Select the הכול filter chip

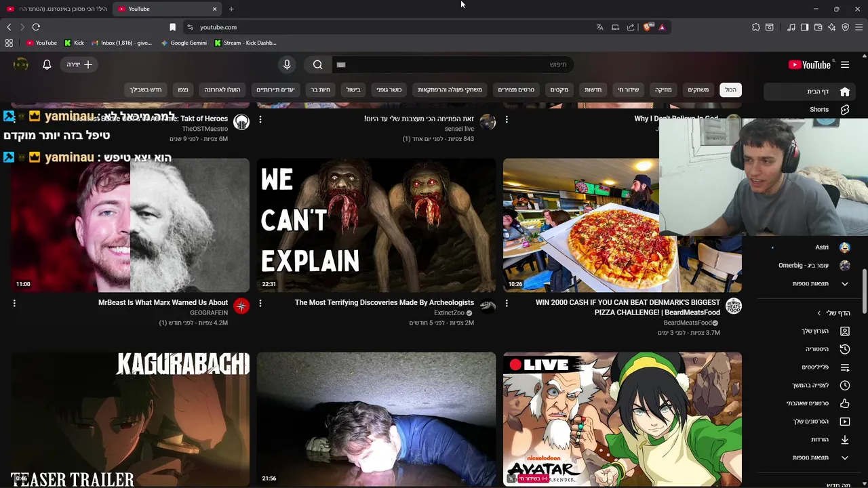[730, 89]
